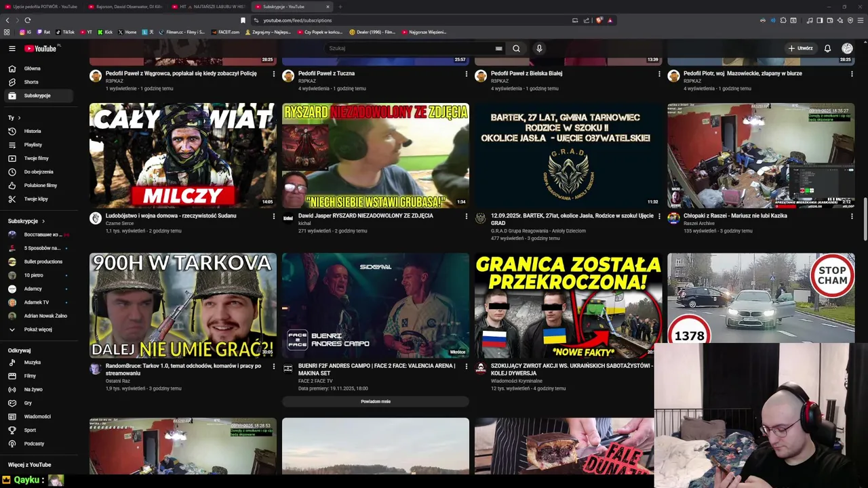Click the YouTube logo

tap(42, 48)
